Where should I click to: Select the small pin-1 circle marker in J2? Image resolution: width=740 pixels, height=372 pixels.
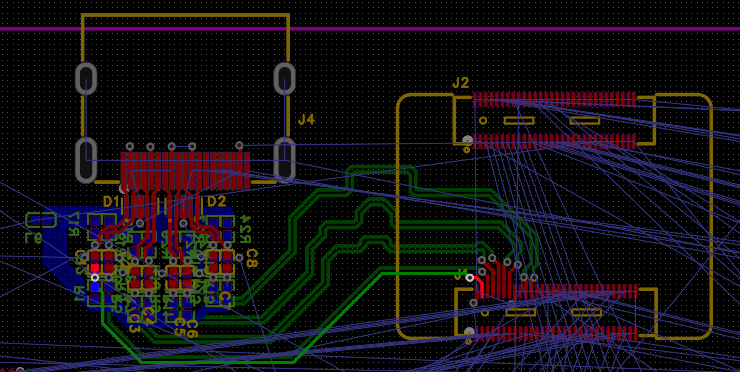483,120
